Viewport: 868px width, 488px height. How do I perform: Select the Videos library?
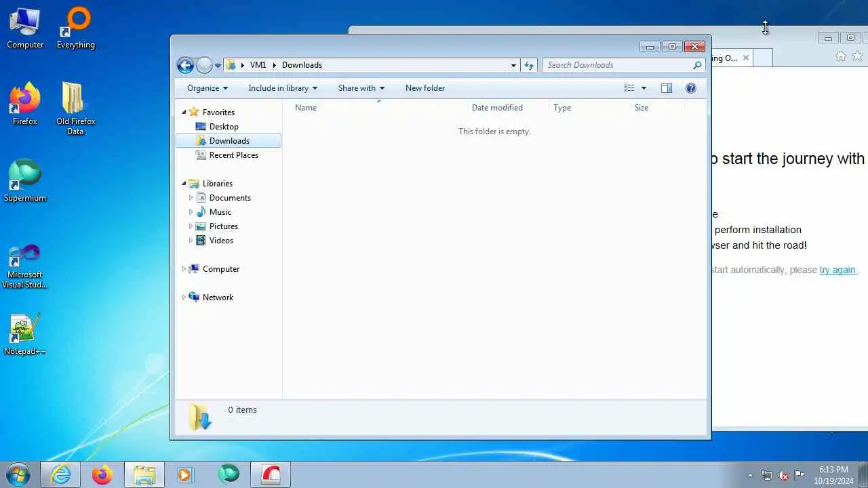221,241
